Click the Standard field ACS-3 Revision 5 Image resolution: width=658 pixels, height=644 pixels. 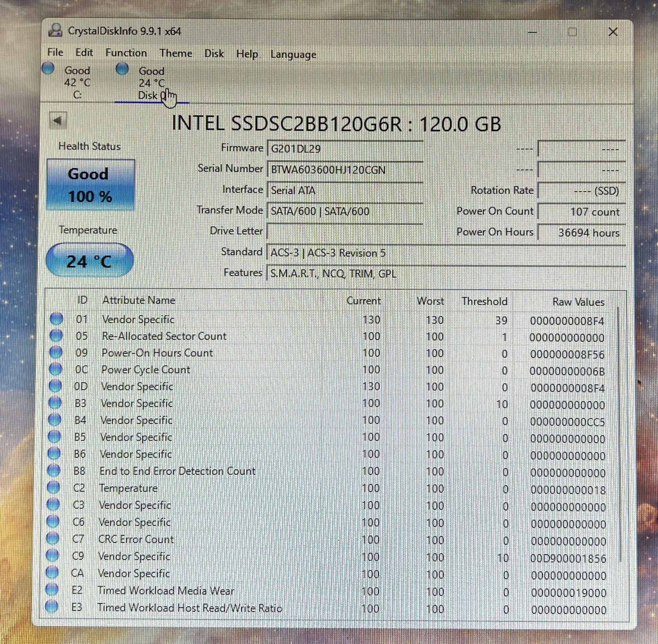pos(446,253)
